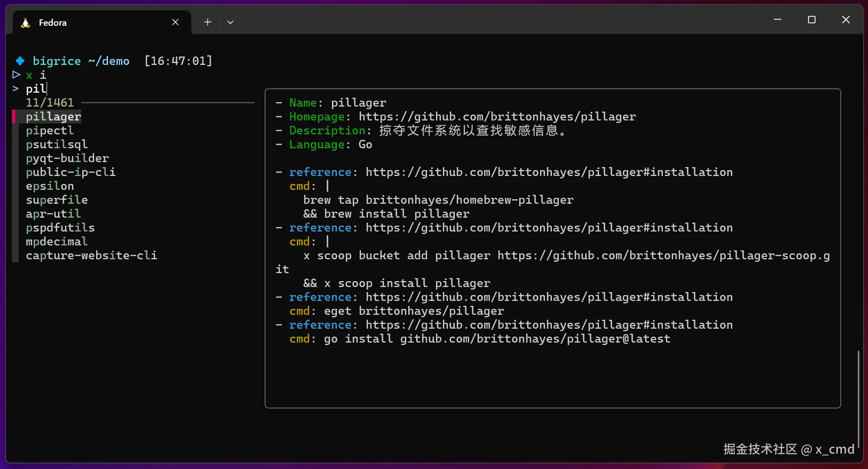Click the pillager-scoop git URL in the scoop command
868x469 pixels.
point(664,255)
